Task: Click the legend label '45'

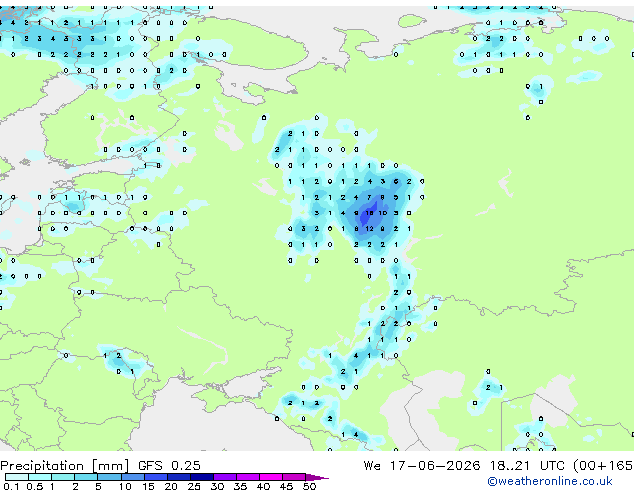Action: [286, 486]
